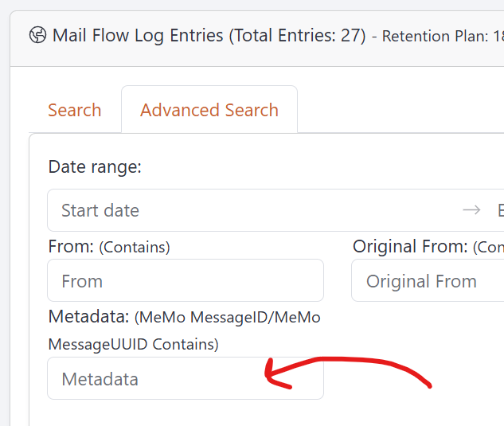
Task: Click the End date field at right edge
Action: click(x=500, y=210)
